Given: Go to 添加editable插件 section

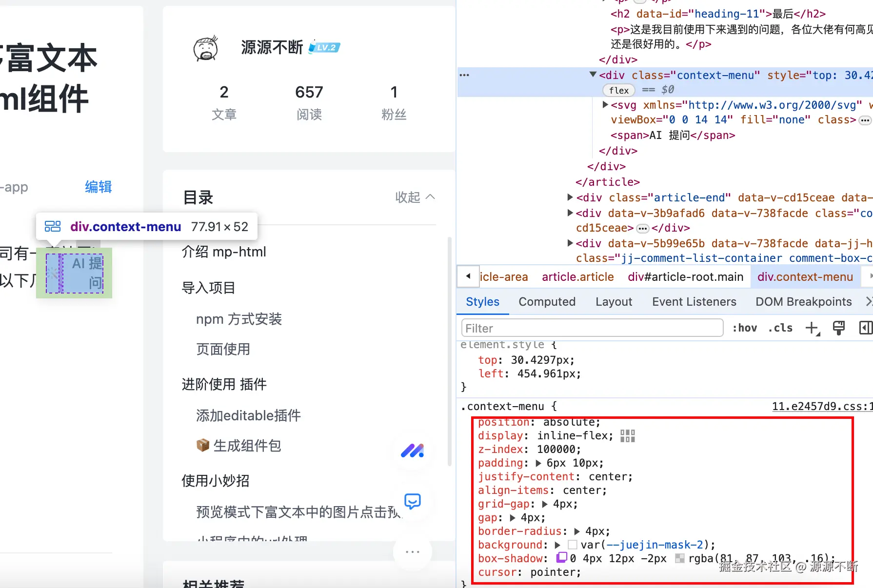Looking at the screenshot, I should tap(248, 415).
